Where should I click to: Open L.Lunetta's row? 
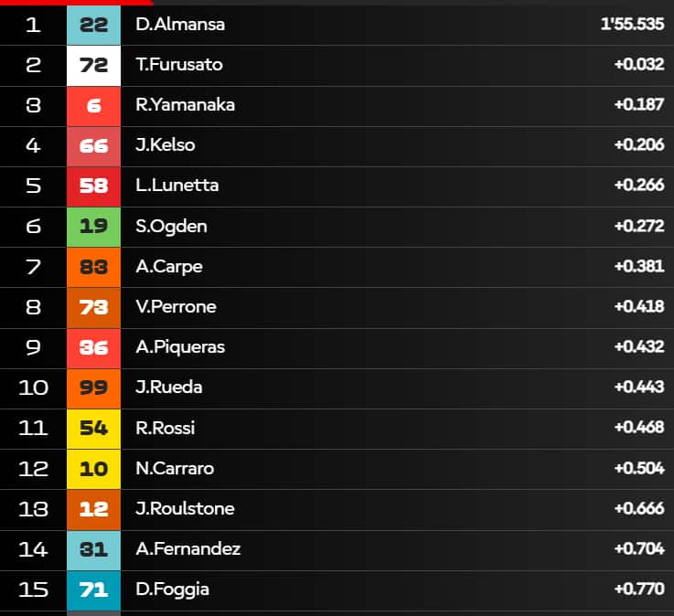click(337, 186)
